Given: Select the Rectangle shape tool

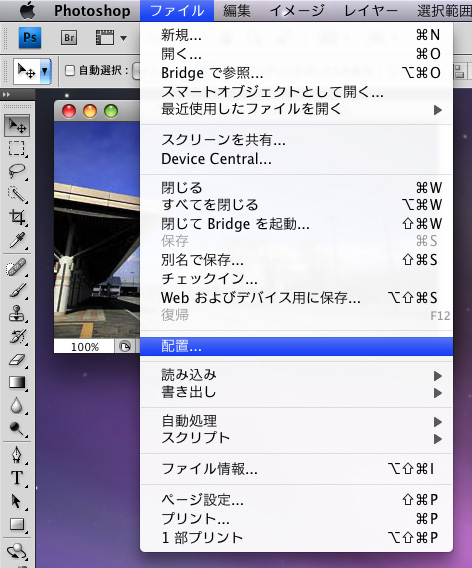Looking at the screenshot, I should 17,524.
